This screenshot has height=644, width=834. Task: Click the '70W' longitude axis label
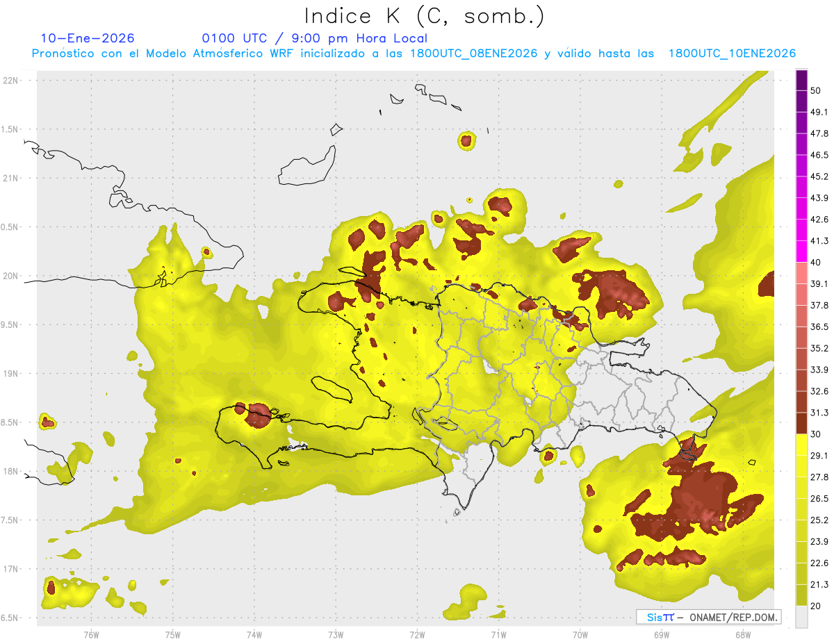pos(580,635)
